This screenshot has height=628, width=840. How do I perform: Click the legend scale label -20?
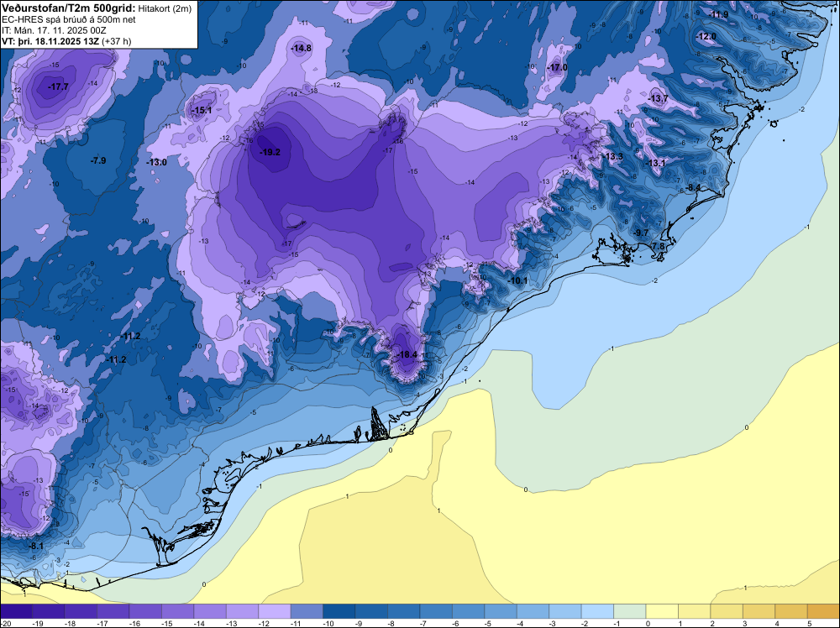point(5,623)
